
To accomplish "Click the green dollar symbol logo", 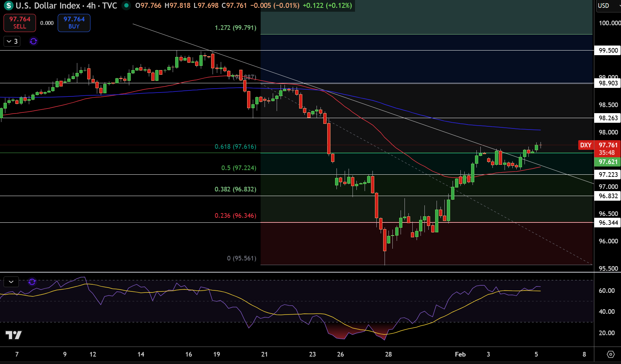I will (9, 6).
